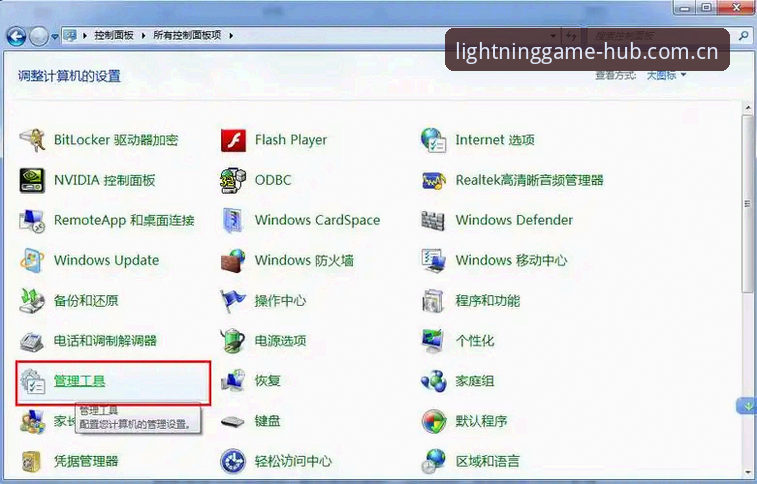The height and width of the screenshot is (484, 757).
Task: Open the 轻松访问中心 icon
Action: (233, 461)
